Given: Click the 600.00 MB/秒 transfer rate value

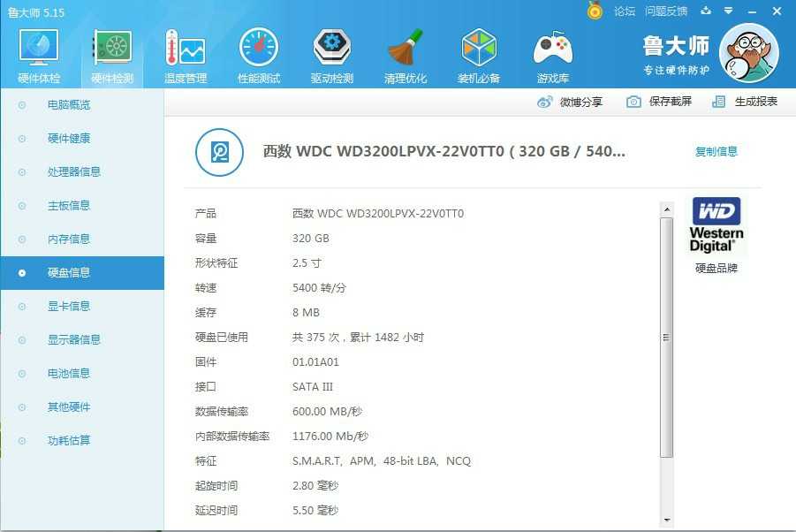Looking at the screenshot, I should coord(328,412).
